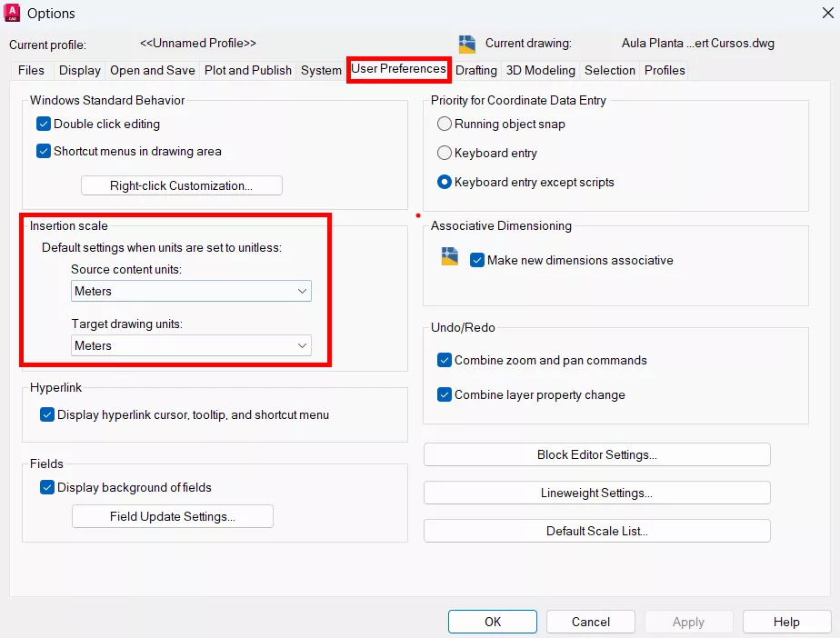Open Block Editor Settings
840x638 pixels.
596,454
